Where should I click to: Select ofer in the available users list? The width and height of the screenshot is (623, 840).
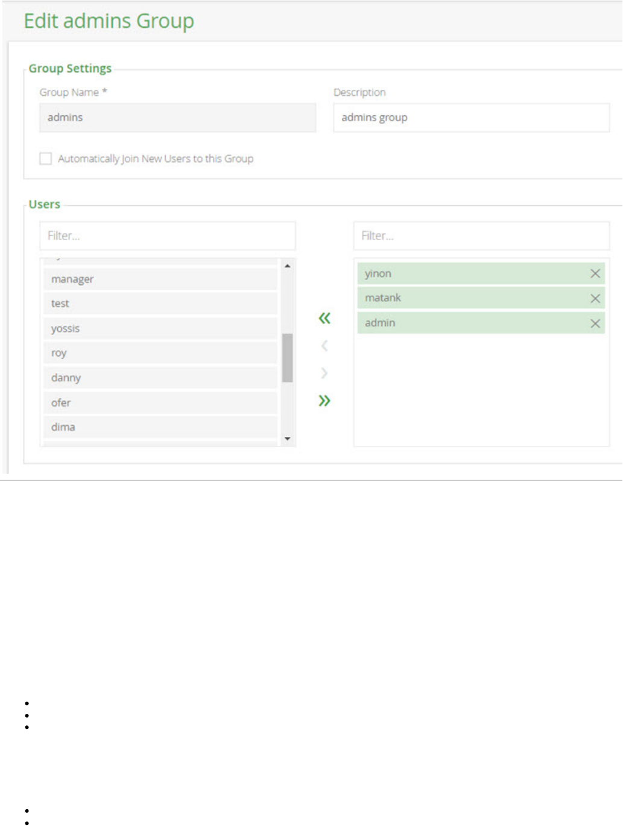pos(160,402)
